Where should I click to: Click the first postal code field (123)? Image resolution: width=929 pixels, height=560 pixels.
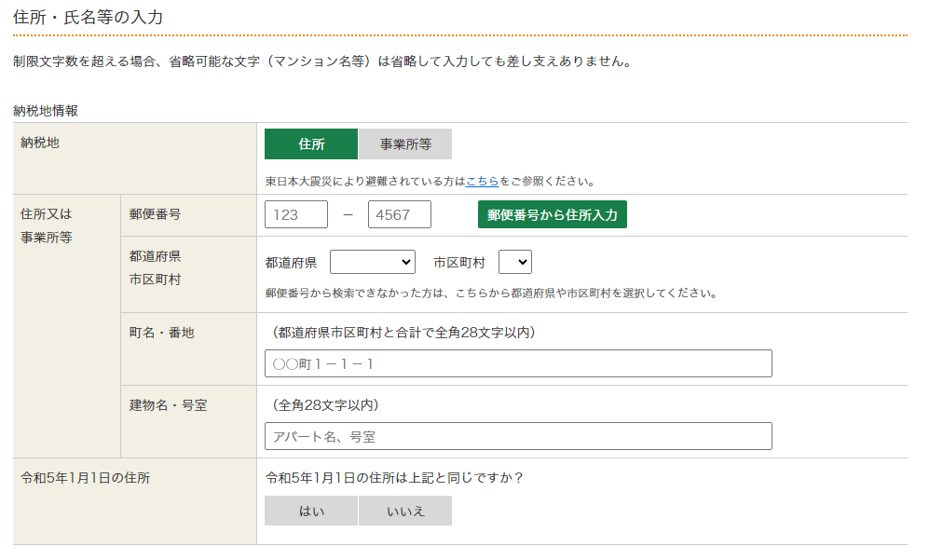pos(296,214)
